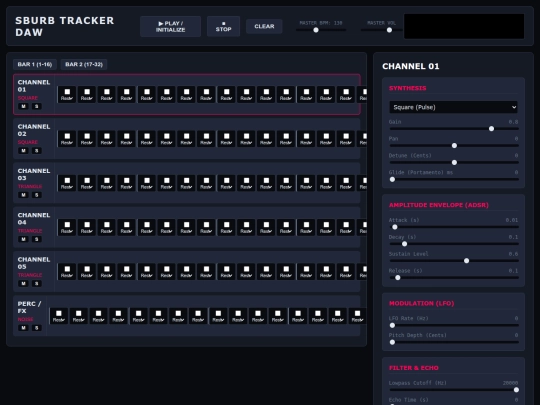
Task: Adjust the Detune (Cents) slider
Action: (x=454, y=162)
